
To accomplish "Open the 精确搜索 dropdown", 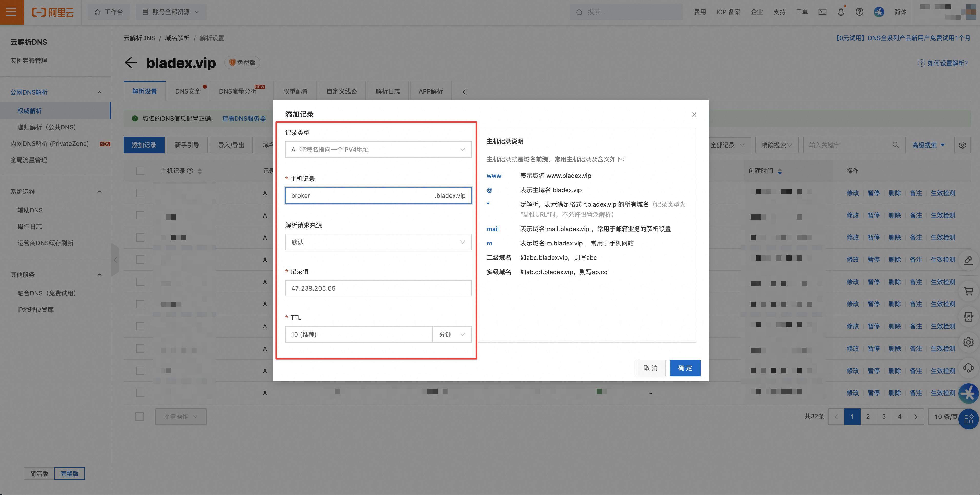I will point(776,145).
